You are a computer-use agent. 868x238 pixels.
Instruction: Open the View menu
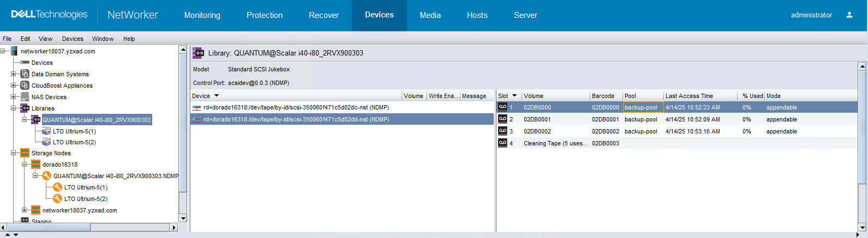(x=46, y=39)
